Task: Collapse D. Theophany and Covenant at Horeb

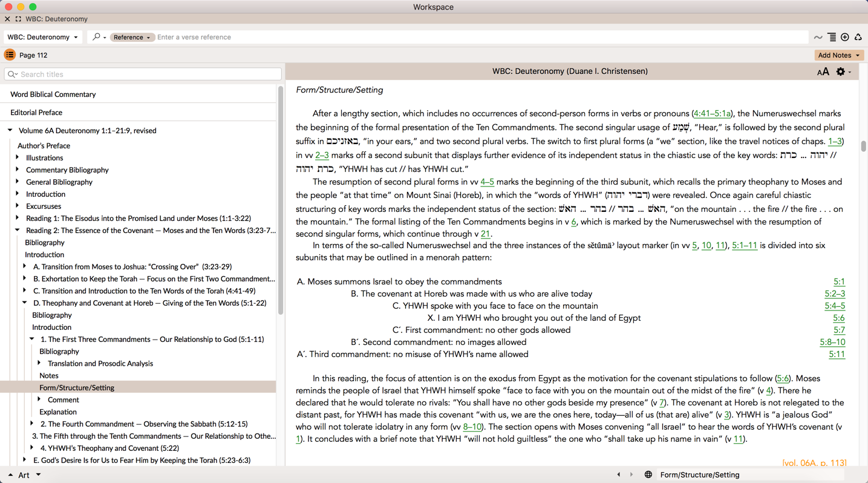Action: coord(25,303)
